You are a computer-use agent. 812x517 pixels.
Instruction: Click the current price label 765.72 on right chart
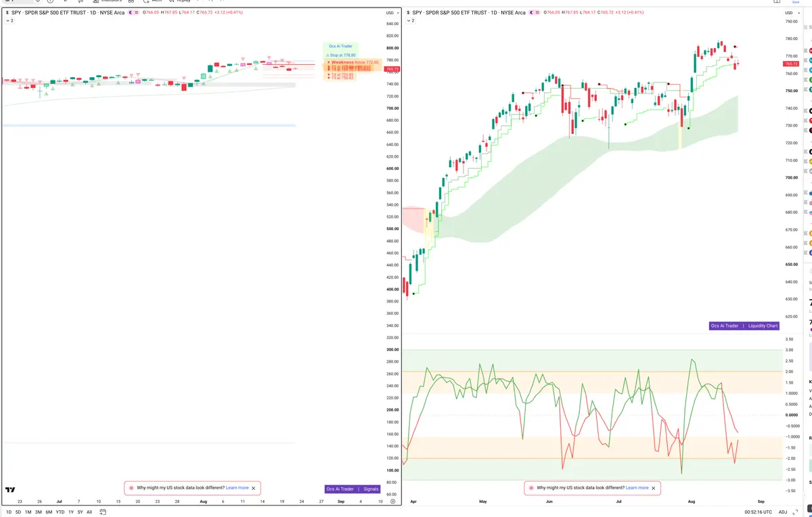click(792, 64)
